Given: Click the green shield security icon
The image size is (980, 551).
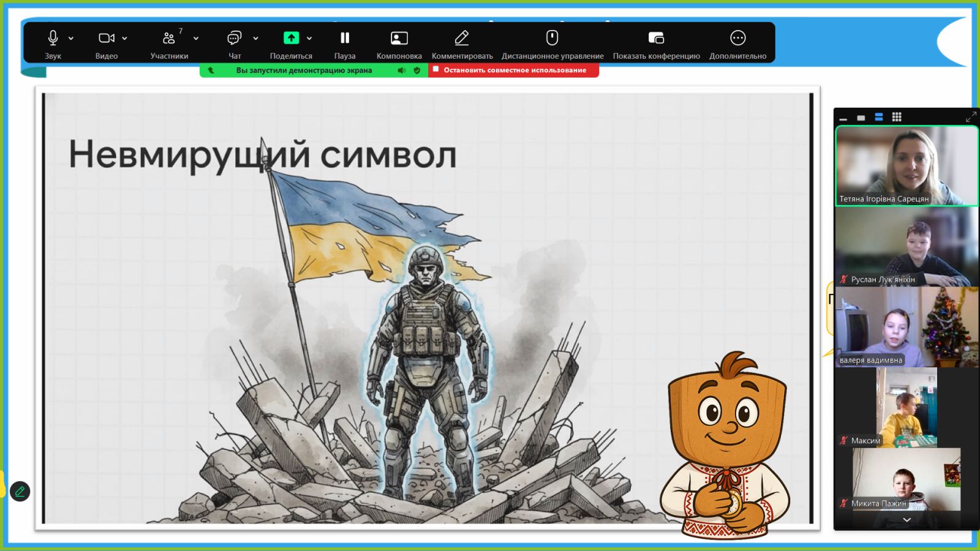Looking at the screenshot, I should click(x=417, y=70).
